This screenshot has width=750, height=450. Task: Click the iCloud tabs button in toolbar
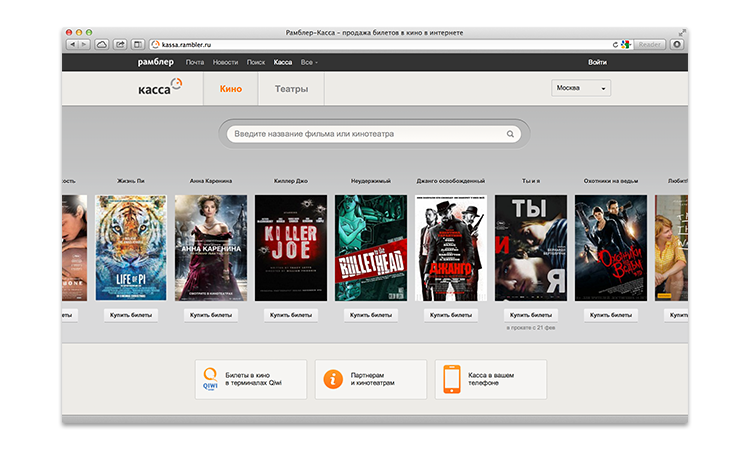pyautogui.click(x=101, y=45)
